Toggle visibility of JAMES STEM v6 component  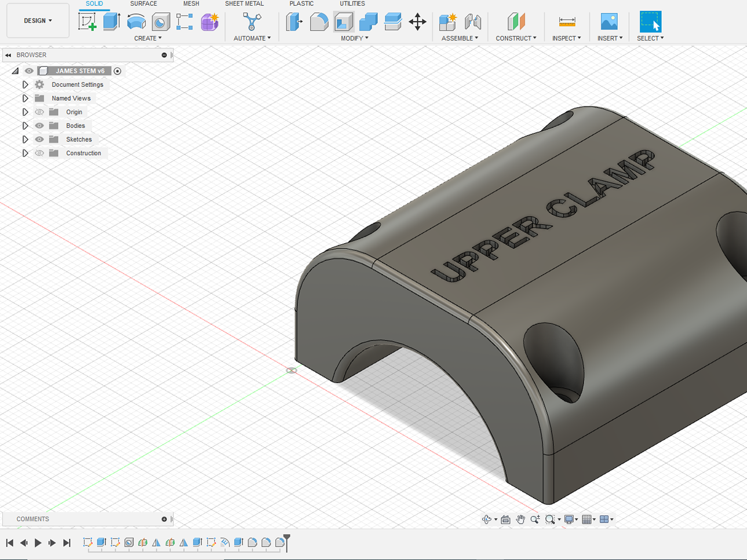[29, 71]
